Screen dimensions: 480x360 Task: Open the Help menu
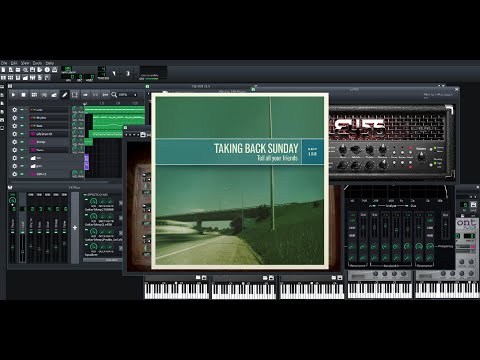50,63
